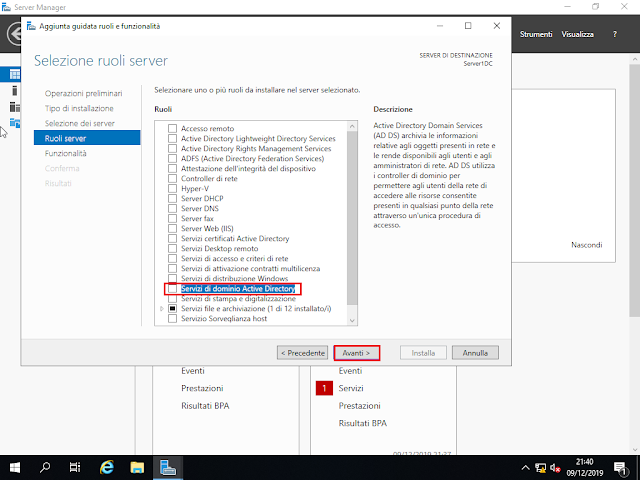Open Risultati BPA under Servizi tile
The image size is (640, 480).
click(x=362, y=423)
